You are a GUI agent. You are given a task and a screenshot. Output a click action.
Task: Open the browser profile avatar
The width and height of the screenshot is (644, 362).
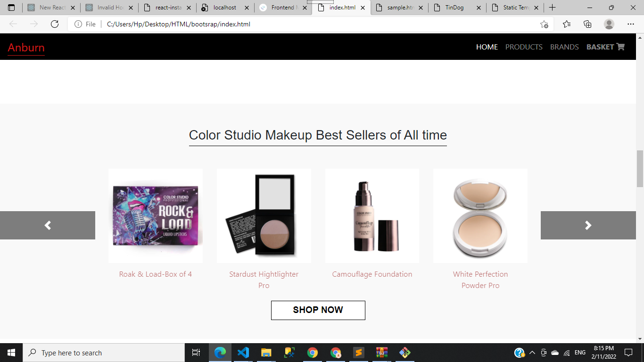click(x=609, y=24)
